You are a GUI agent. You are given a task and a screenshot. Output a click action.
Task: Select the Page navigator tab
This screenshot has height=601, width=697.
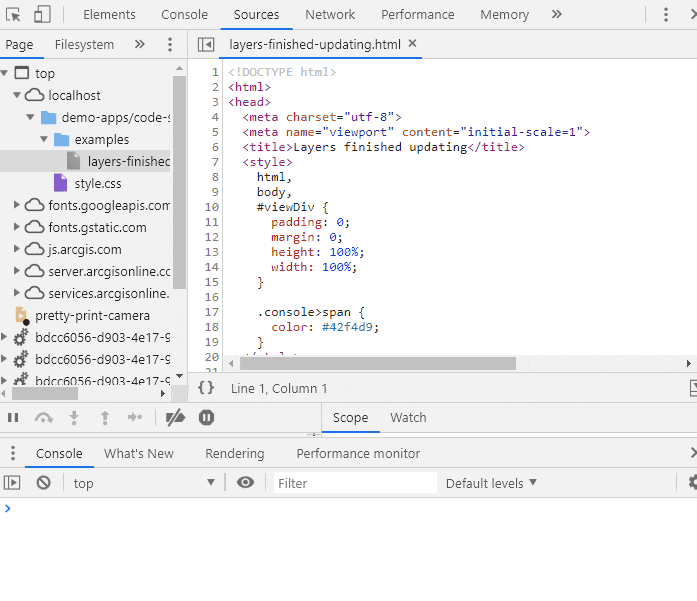(x=19, y=44)
